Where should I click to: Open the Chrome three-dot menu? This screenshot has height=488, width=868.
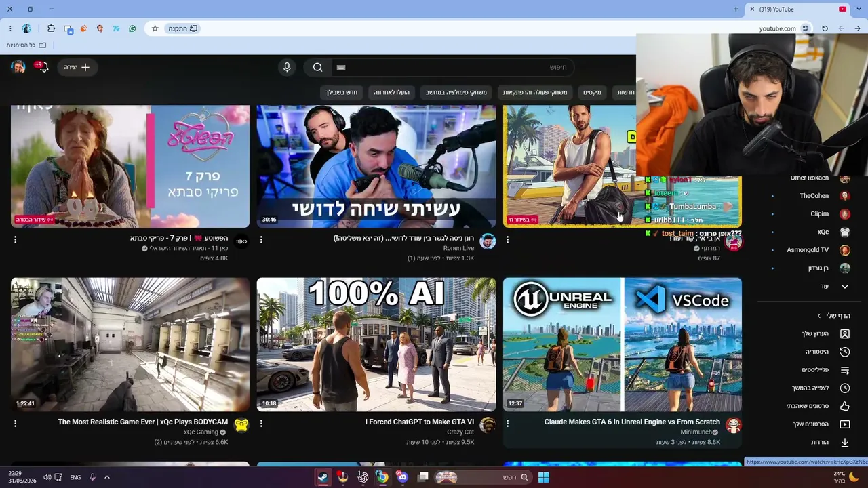click(x=10, y=28)
